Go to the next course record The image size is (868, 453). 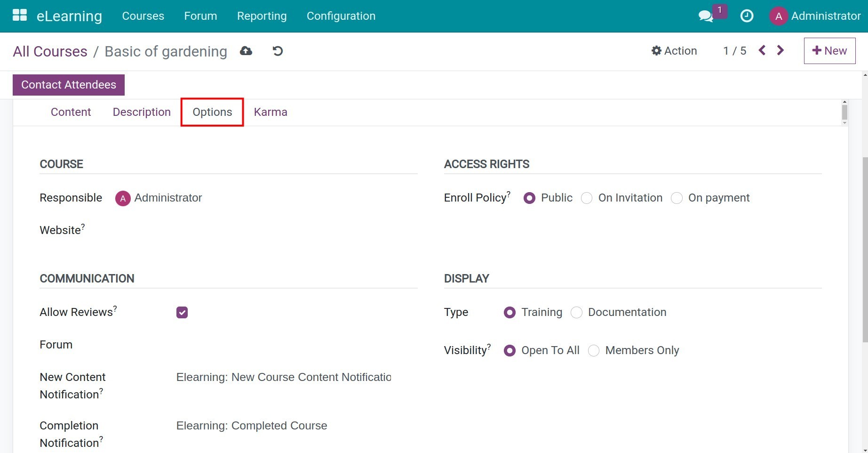[780, 50]
